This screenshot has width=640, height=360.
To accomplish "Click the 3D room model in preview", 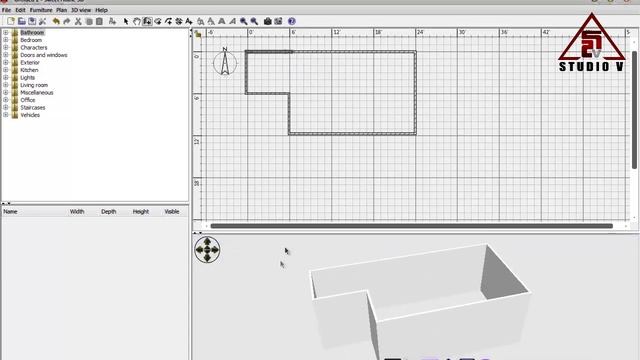I will [420, 302].
